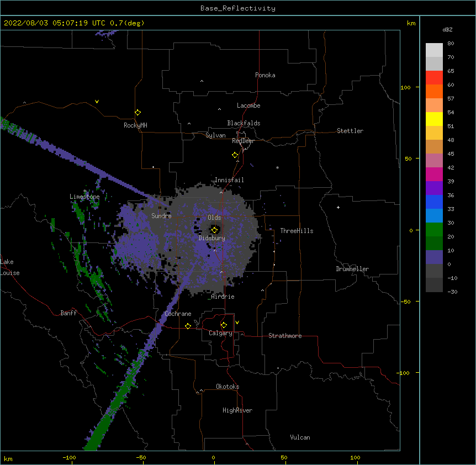Click the Lake Louise label at left edge
This screenshot has width=476, height=465.
[9, 267]
